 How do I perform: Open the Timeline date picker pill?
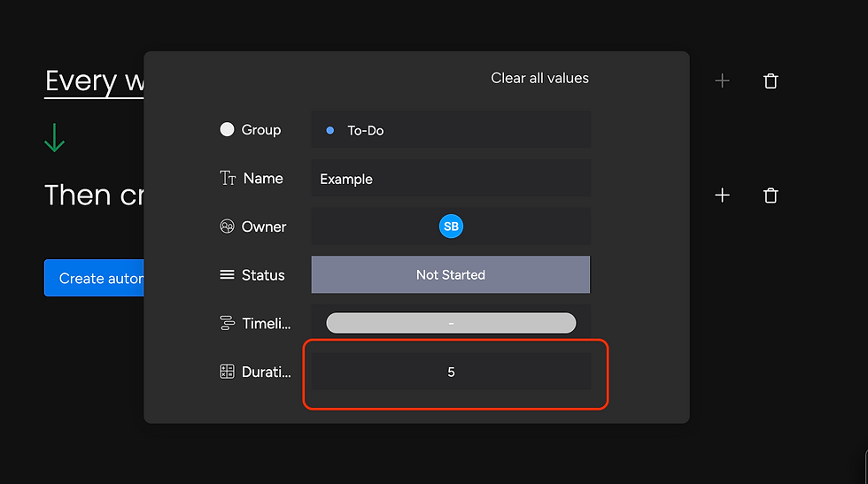(451, 324)
